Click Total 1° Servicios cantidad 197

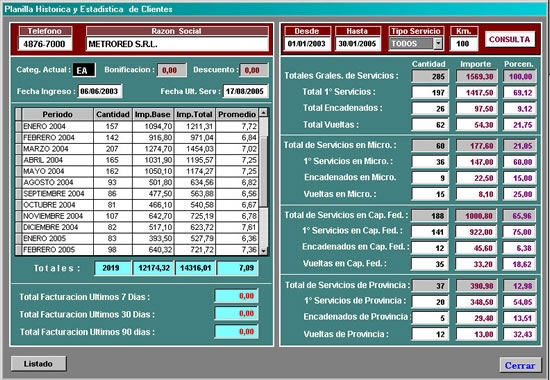[x=430, y=93]
